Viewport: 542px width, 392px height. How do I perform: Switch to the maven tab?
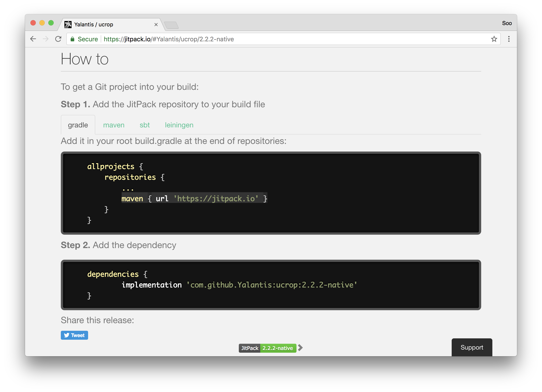tap(114, 125)
